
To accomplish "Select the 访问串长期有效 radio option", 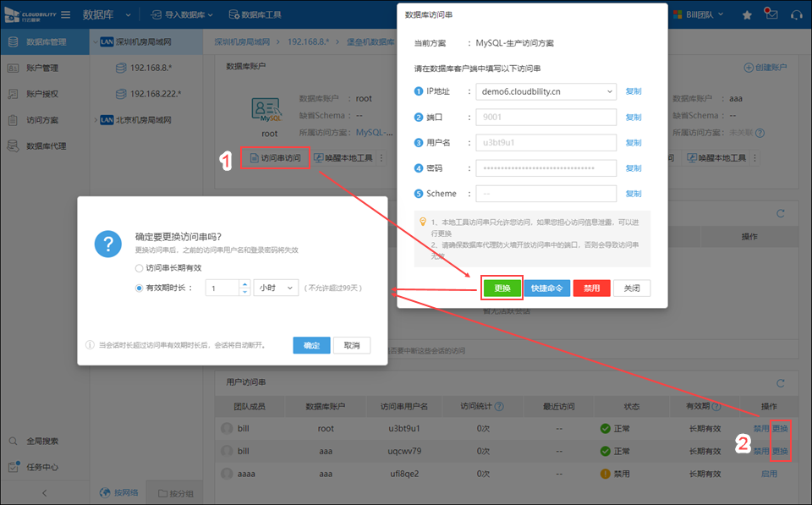I will 140,268.
